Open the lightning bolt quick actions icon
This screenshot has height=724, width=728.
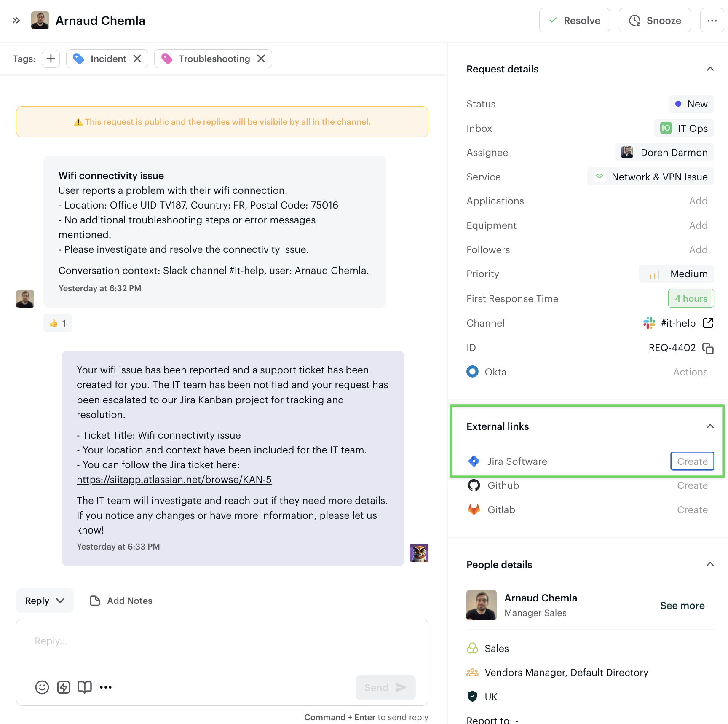click(x=64, y=687)
